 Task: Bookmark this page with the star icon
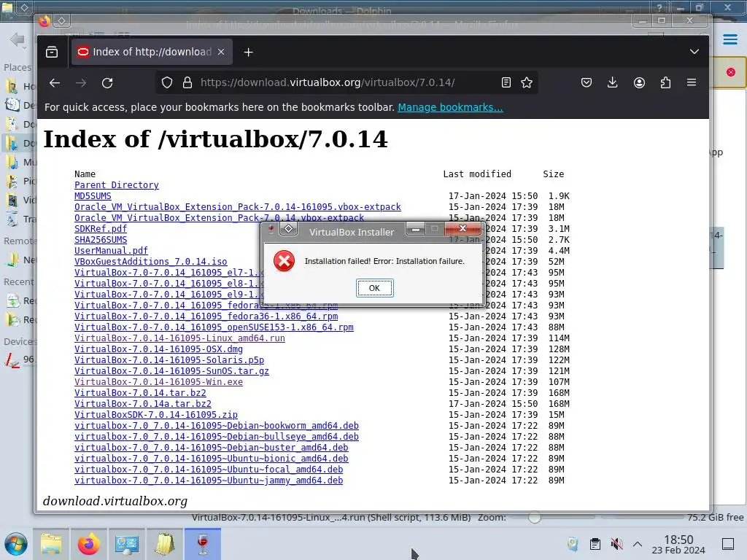pyautogui.click(x=527, y=83)
